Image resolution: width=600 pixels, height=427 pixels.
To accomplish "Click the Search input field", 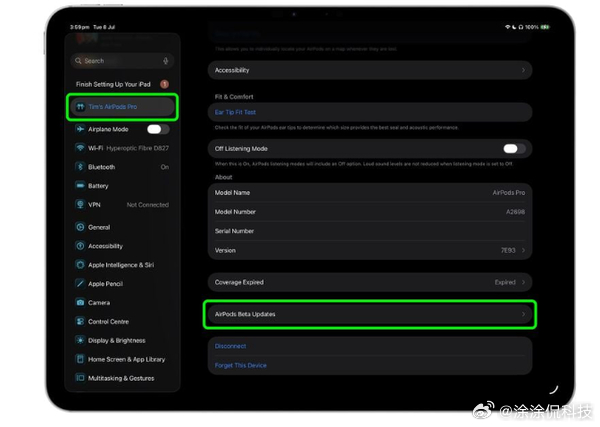I will coord(122,61).
